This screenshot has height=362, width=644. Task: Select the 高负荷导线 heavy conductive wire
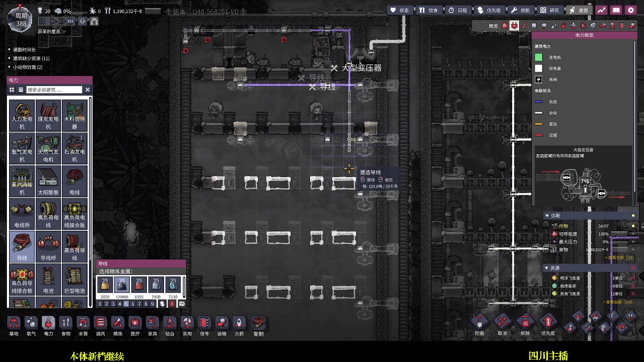pyautogui.click(x=74, y=246)
